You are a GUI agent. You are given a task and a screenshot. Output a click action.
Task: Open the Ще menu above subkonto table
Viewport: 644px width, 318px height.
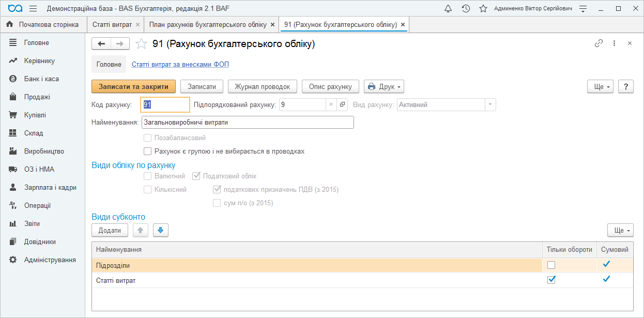coord(620,230)
